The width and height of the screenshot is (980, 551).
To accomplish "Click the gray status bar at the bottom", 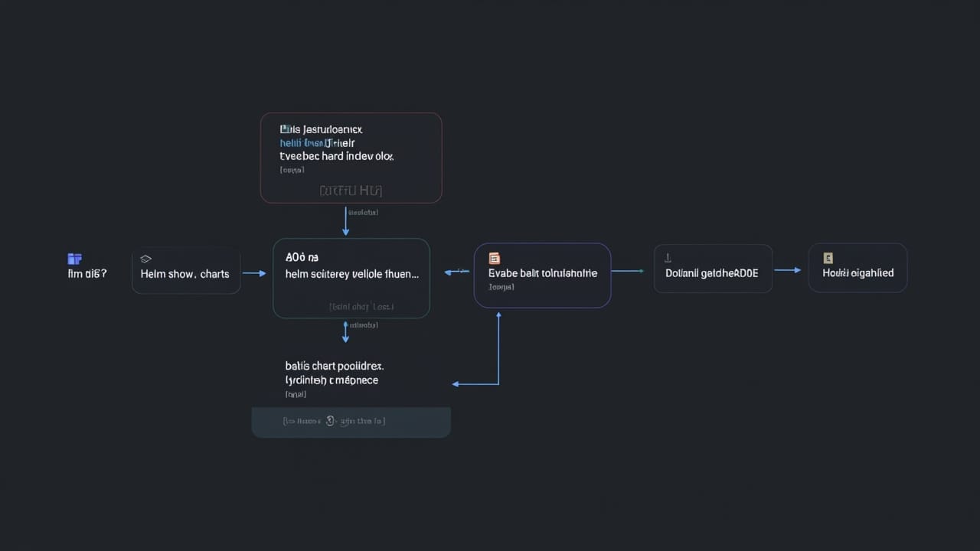I will [x=351, y=421].
